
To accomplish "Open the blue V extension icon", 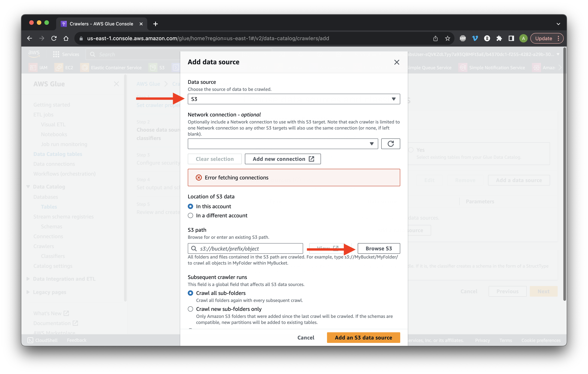I will tap(475, 38).
